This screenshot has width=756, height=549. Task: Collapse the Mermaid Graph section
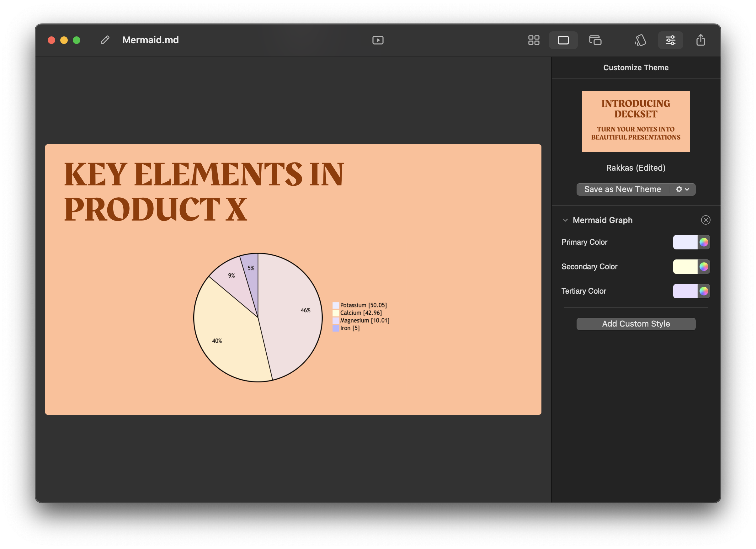[x=565, y=220]
